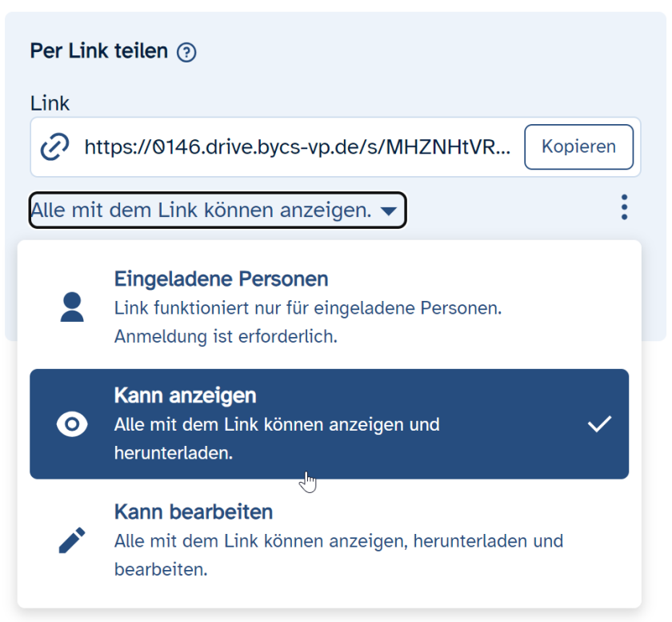Click the eye icon for view permission
The image size is (672, 622).
point(72,424)
